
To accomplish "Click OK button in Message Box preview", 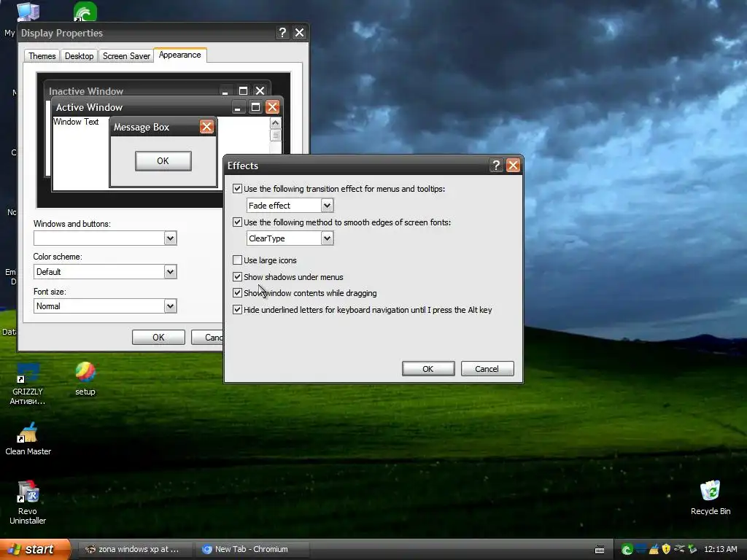I will click(x=163, y=161).
